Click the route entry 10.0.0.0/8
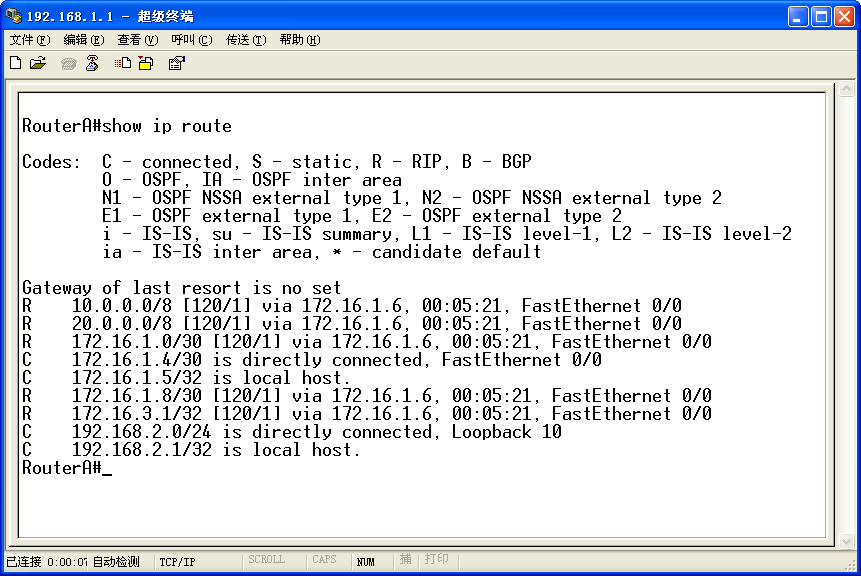This screenshot has width=861, height=576. point(351,305)
